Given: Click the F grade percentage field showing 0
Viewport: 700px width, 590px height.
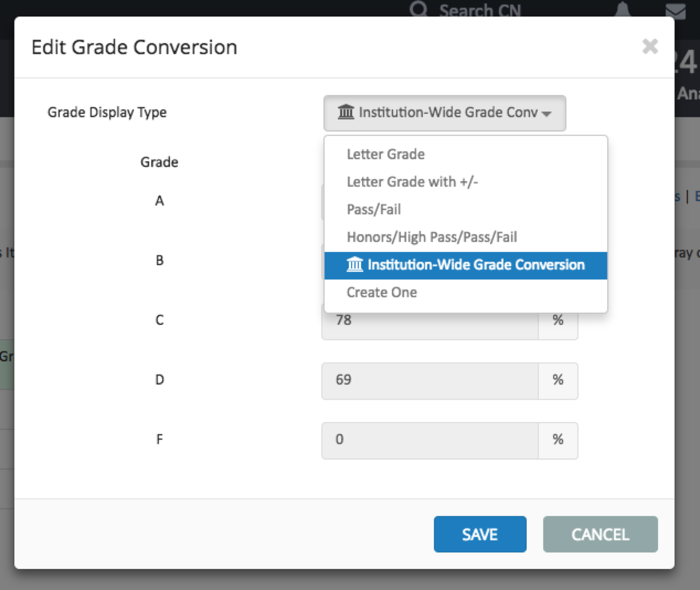Looking at the screenshot, I should (430, 440).
